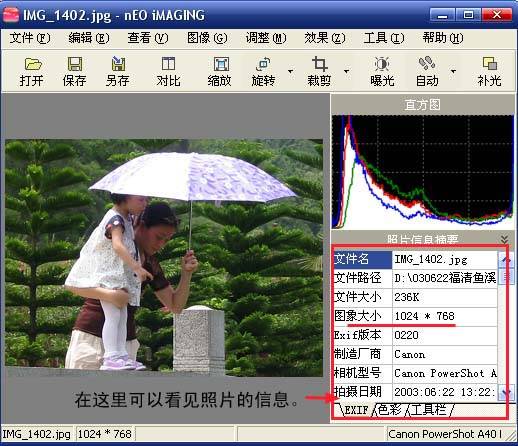Open the 效果(Z) menu

[325, 38]
